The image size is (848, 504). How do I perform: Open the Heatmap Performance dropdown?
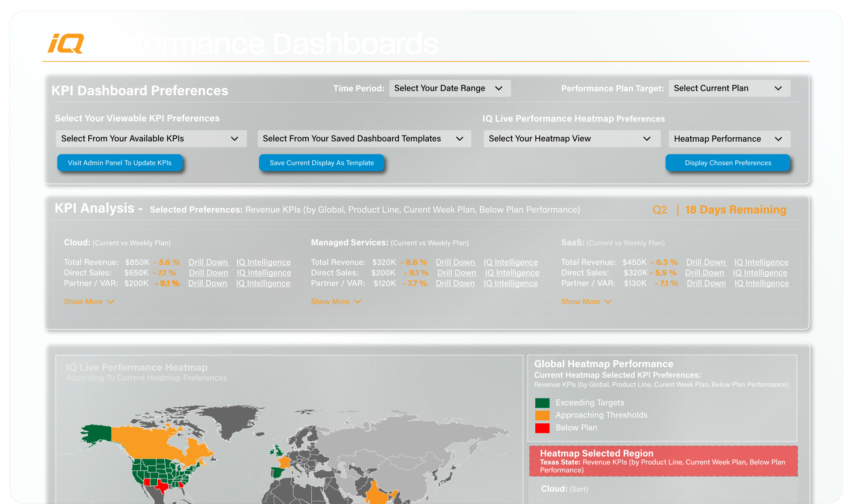point(729,139)
